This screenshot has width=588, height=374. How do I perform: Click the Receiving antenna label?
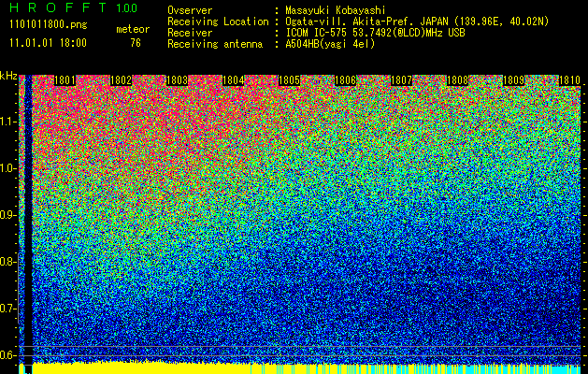215,44
